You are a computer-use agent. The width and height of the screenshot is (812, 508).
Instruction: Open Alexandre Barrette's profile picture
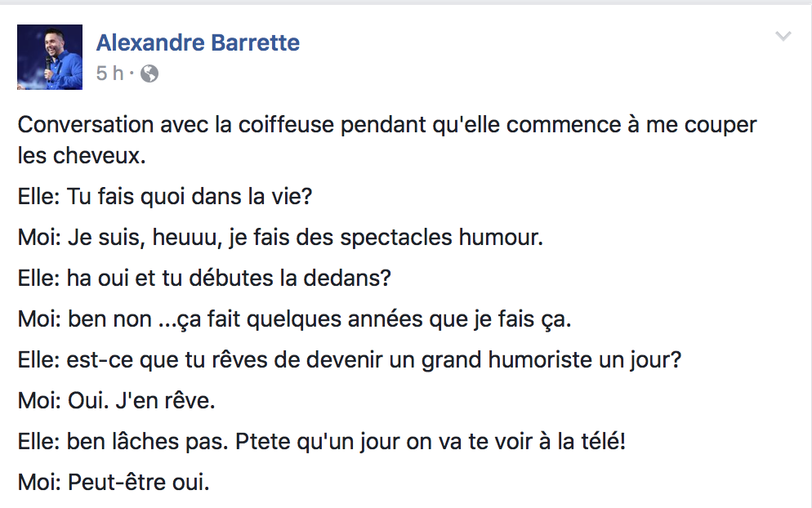50,57
